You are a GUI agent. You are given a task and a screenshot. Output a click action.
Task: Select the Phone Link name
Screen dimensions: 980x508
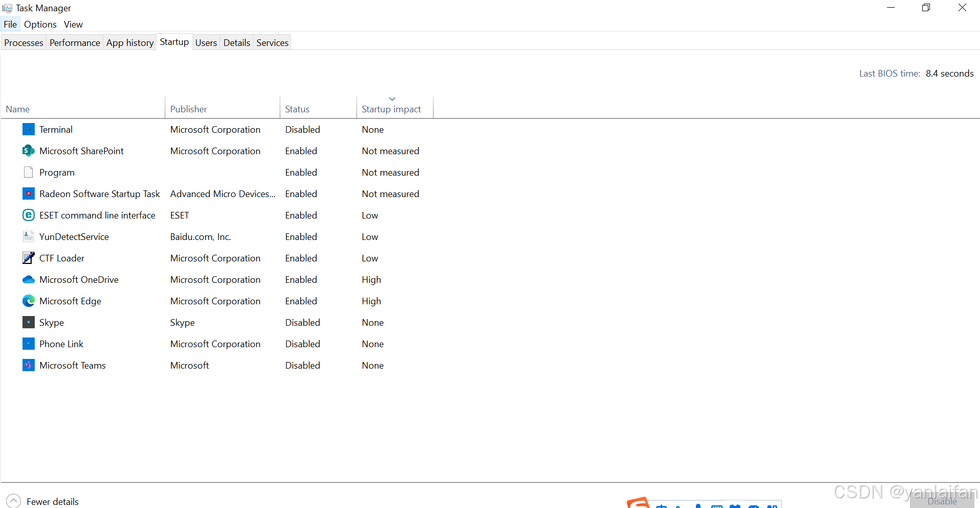click(61, 344)
